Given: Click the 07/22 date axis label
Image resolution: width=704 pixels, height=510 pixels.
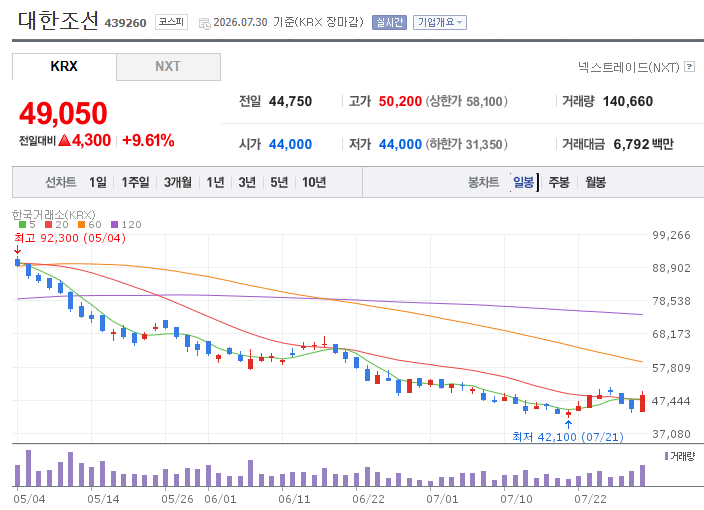Looking at the screenshot, I should tap(590, 499).
